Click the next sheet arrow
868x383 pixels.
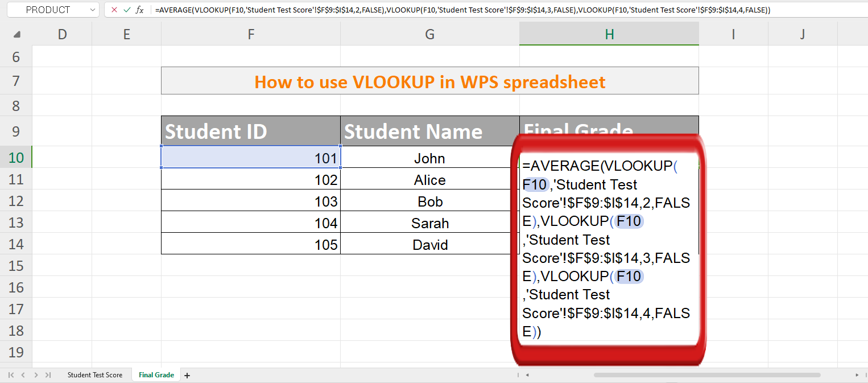pos(35,374)
